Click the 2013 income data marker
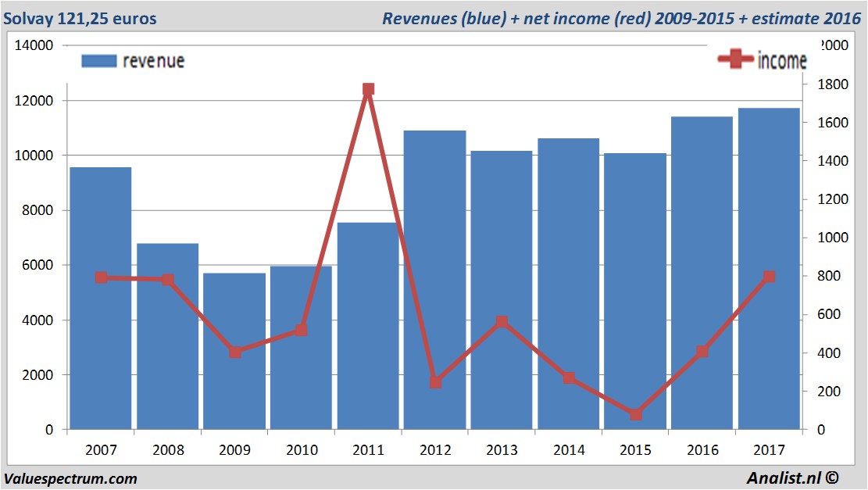 coord(502,322)
